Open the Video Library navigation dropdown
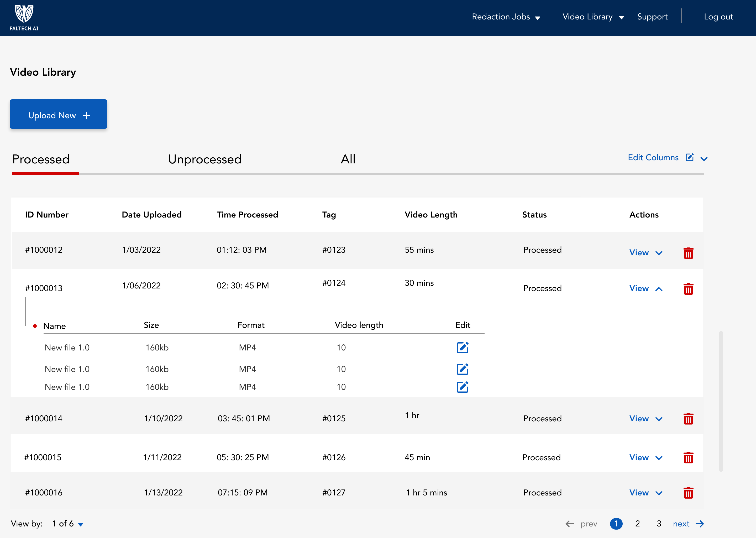Screen dimensions: 756x538 tap(593, 17)
